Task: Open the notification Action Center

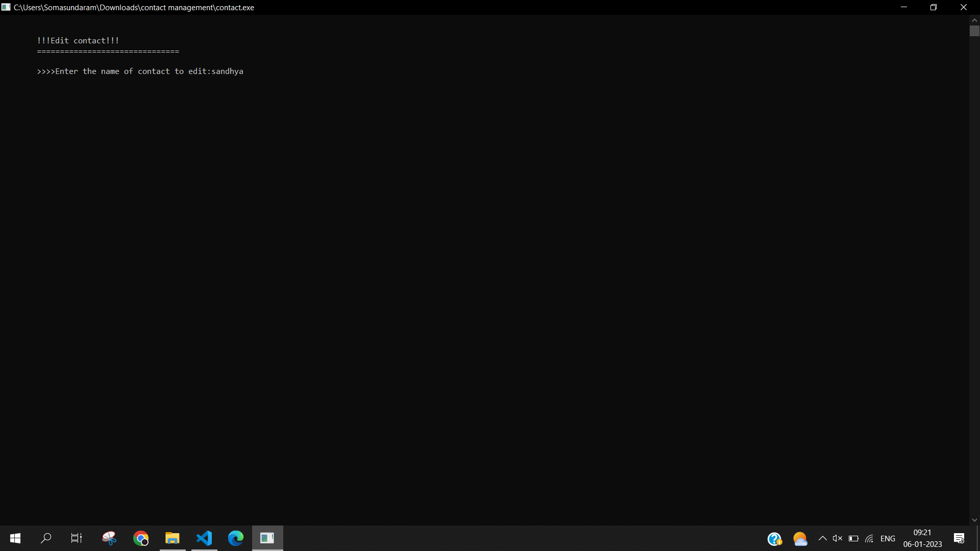Action: point(959,538)
